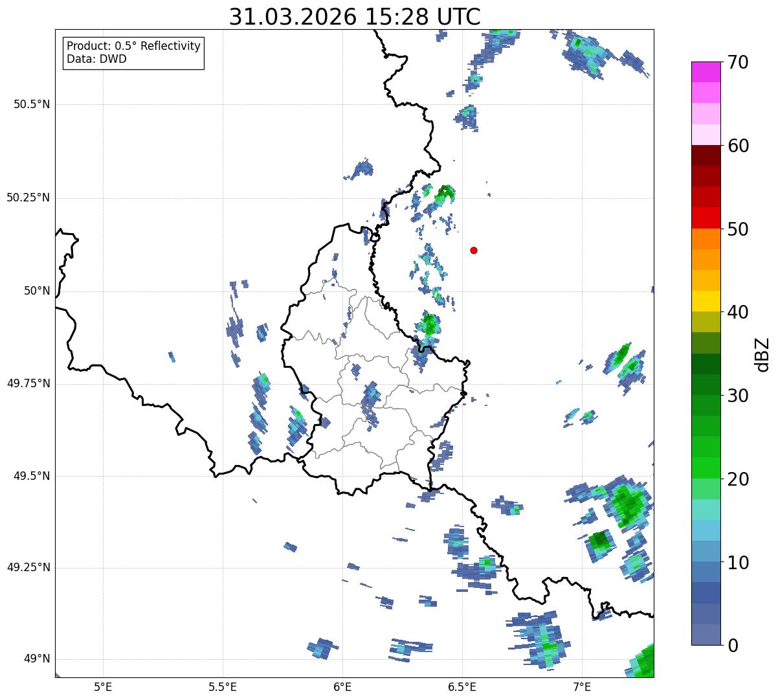Click the magenta 70 dBZ color band

706,72
